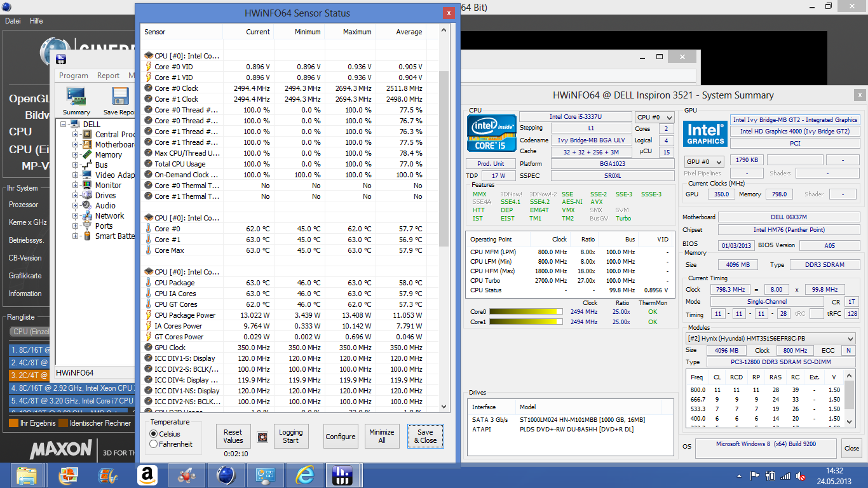
Task: Show hidden tray icons arrow
Action: pos(739,475)
